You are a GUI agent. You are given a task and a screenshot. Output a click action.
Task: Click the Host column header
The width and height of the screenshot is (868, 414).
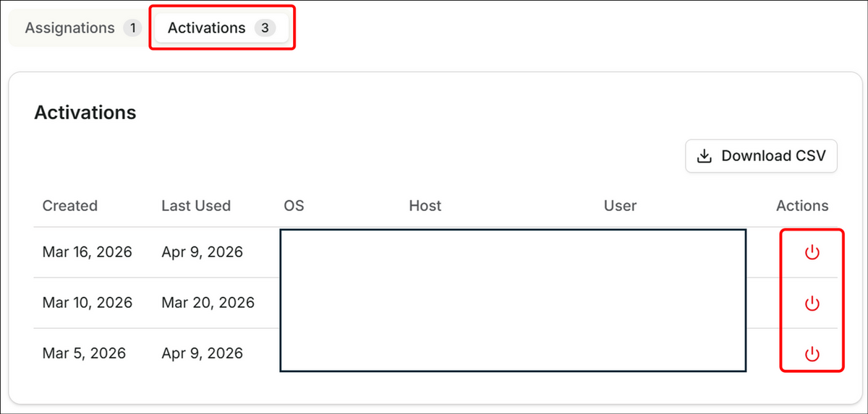coord(425,206)
